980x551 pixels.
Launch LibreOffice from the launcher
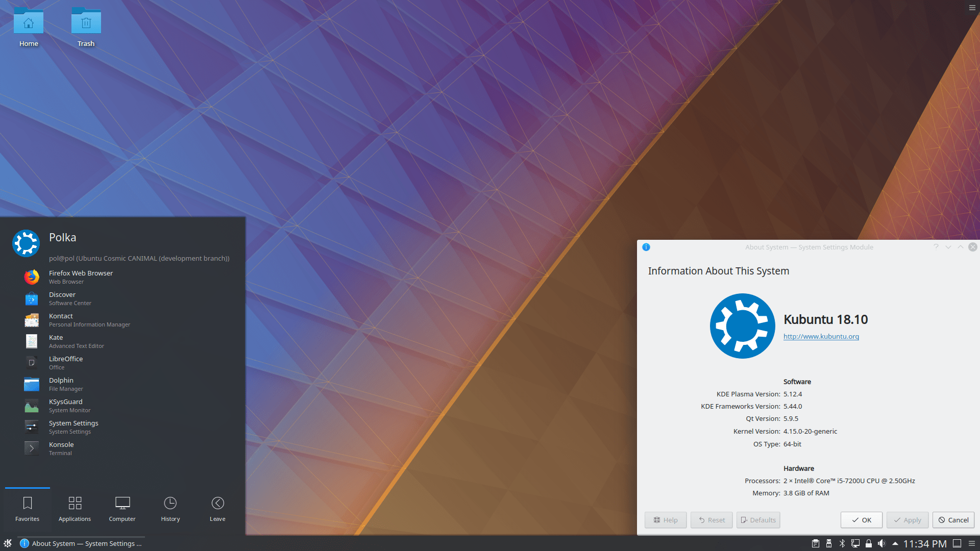coord(122,363)
